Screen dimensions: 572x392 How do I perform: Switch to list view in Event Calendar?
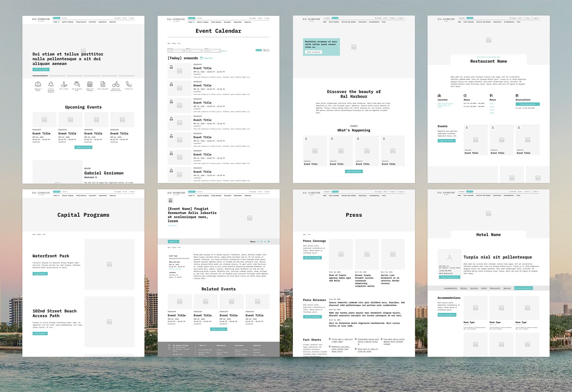pyautogui.click(x=259, y=50)
